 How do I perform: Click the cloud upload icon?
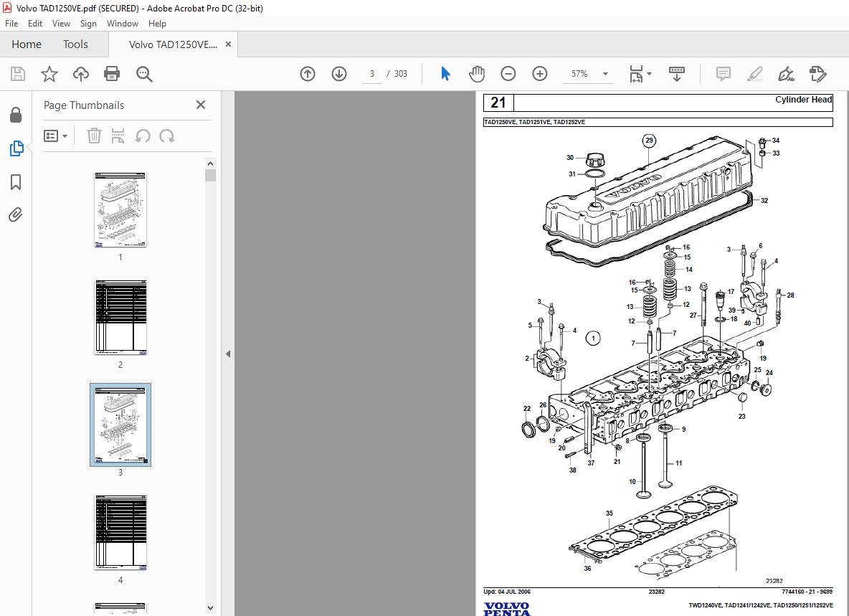(81, 74)
